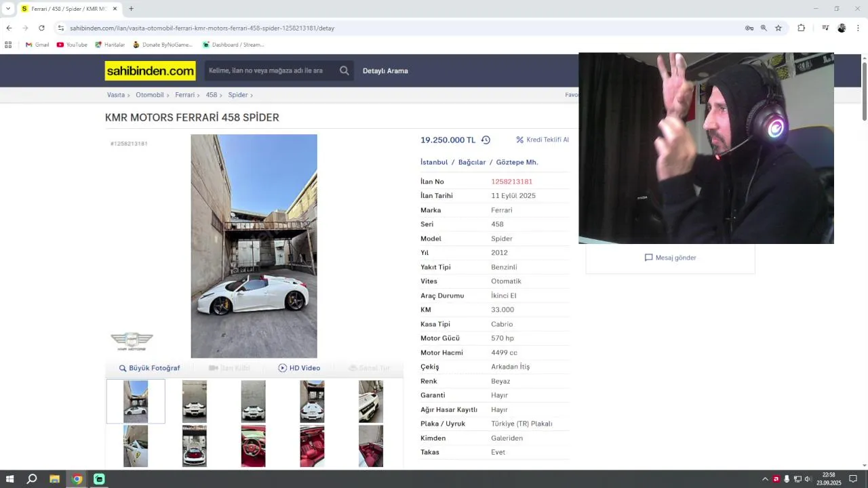
Task: Click the address bar URL
Action: [202, 28]
